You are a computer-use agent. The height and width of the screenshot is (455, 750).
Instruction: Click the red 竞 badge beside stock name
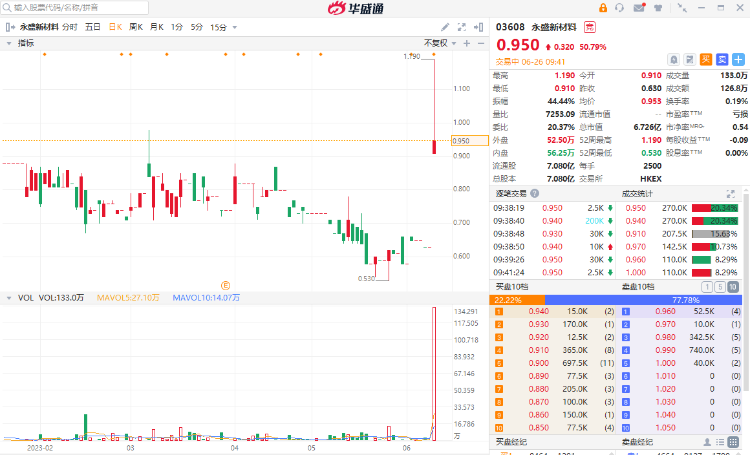pos(590,27)
